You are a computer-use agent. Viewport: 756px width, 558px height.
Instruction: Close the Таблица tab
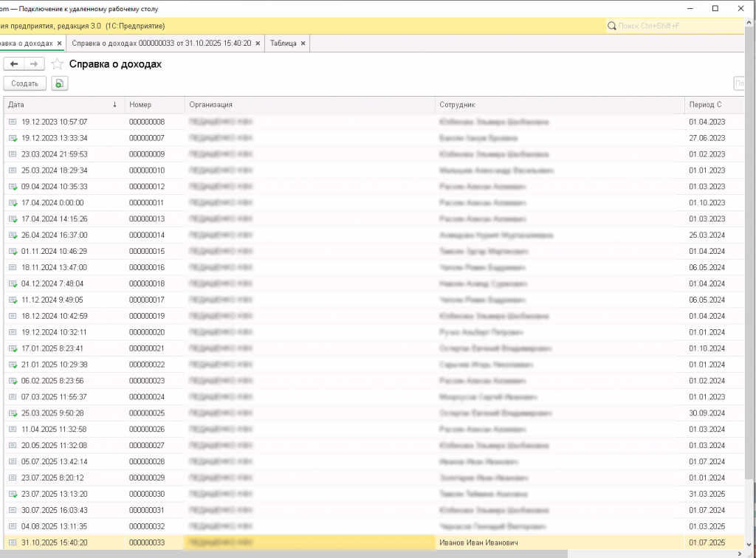tap(303, 44)
